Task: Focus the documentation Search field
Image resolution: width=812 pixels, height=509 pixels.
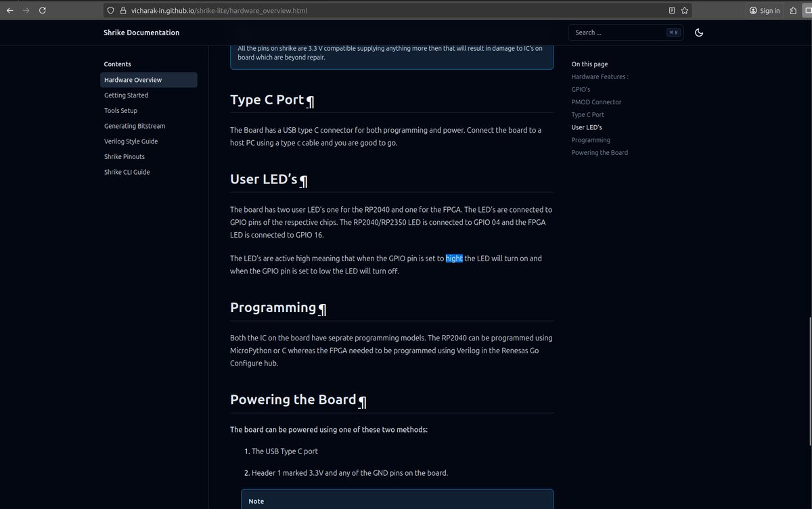Action: tap(626, 32)
